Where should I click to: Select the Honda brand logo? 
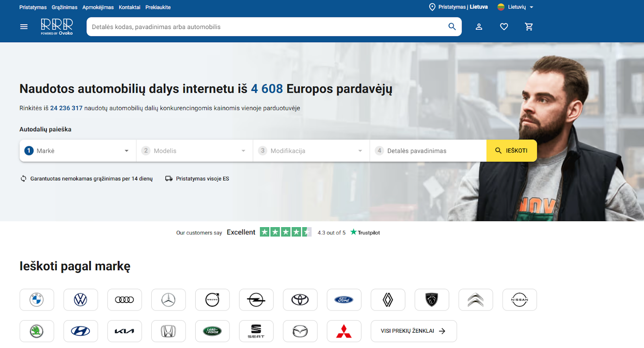168,331
